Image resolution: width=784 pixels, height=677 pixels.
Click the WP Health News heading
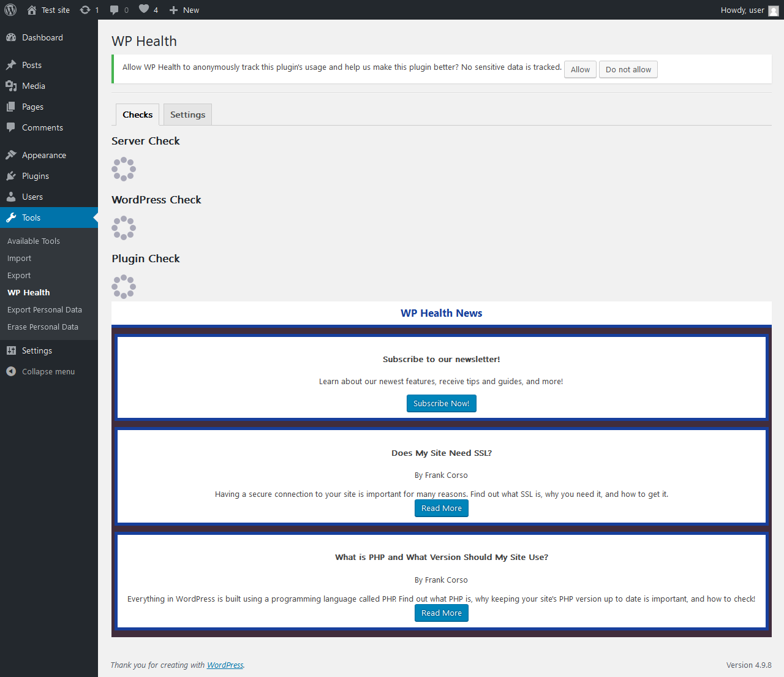coord(442,313)
